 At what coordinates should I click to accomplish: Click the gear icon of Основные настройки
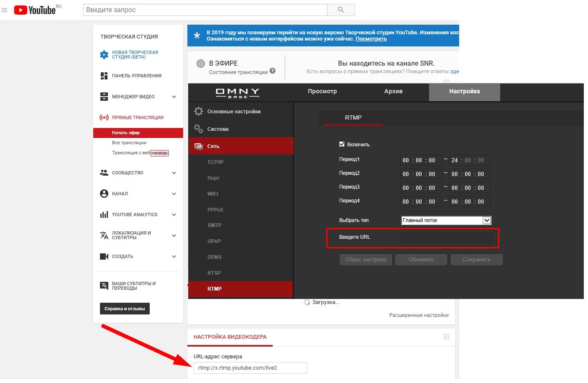tap(199, 111)
